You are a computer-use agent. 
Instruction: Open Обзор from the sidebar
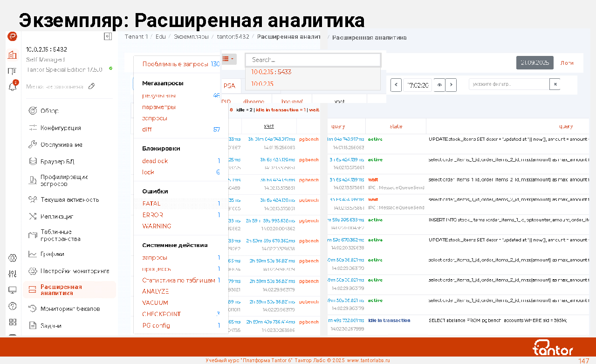pos(49,111)
